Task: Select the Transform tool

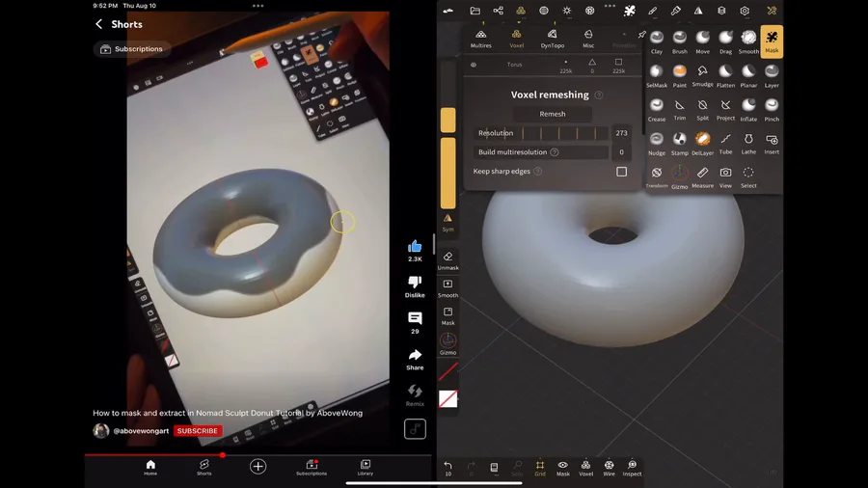Action: click(657, 177)
